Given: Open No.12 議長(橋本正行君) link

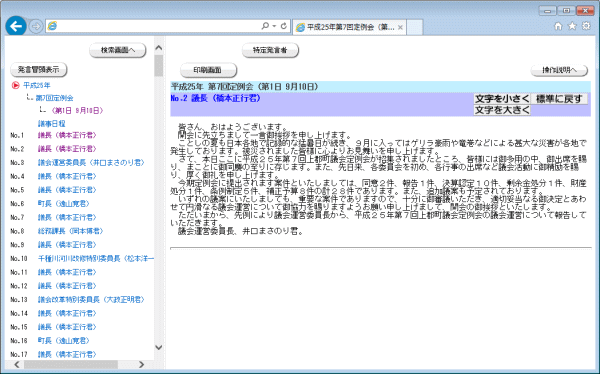Looking at the screenshot, I should pyautogui.click(x=67, y=286).
